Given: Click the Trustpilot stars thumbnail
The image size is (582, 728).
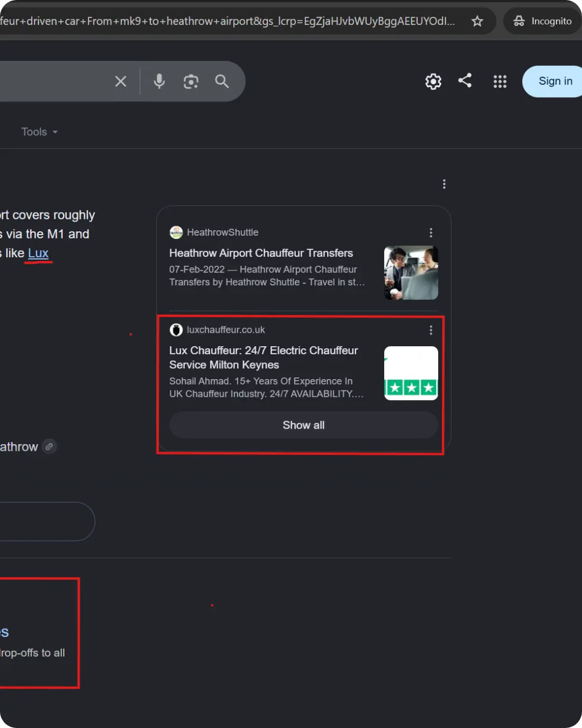Looking at the screenshot, I should [x=411, y=373].
